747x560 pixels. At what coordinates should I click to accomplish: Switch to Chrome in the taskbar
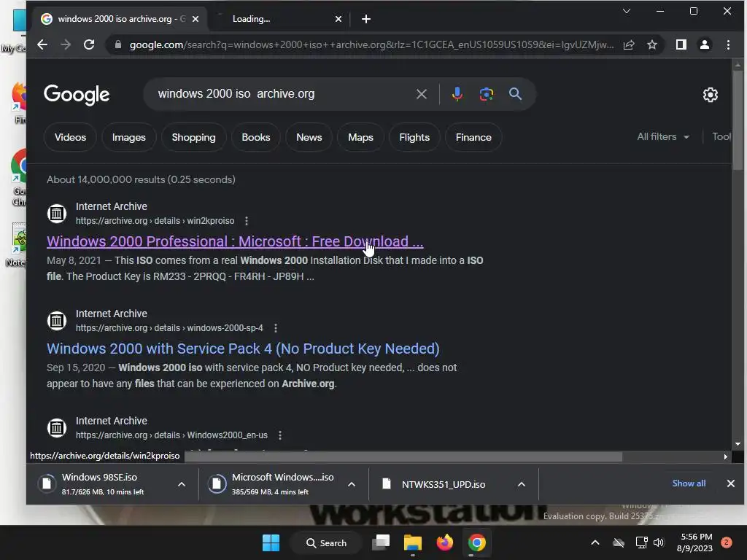[476, 542]
